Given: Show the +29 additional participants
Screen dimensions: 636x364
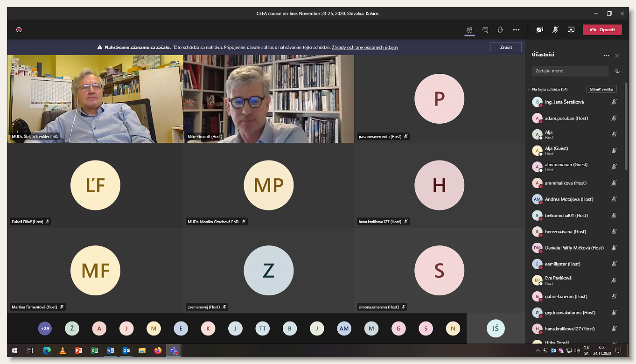Looking at the screenshot, I should point(45,329).
